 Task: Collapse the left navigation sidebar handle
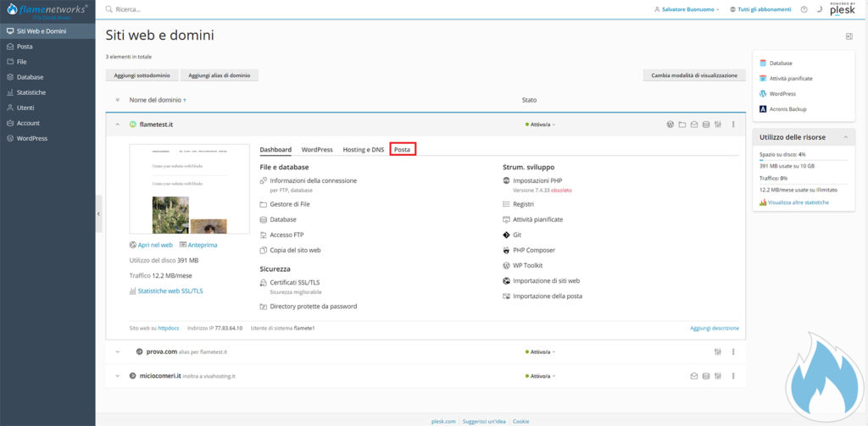tap(98, 214)
